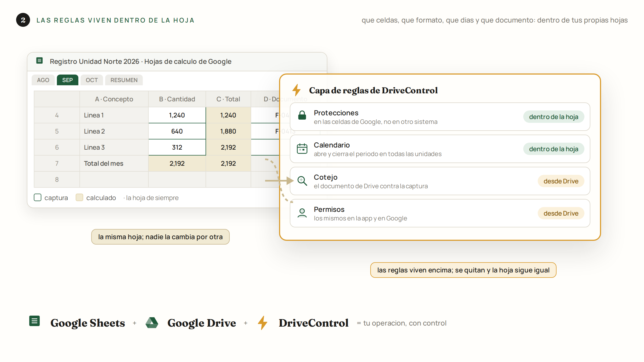644x362 pixels.
Task: Click the 'desde Drive' badge for Permisos
Action: [x=561, y=213]
